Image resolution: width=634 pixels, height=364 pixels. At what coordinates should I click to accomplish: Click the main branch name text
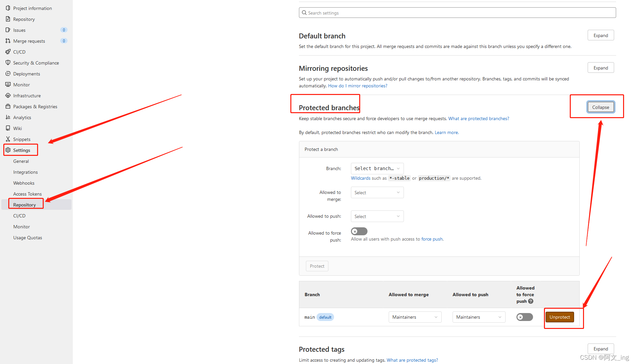tap(310, 317)
